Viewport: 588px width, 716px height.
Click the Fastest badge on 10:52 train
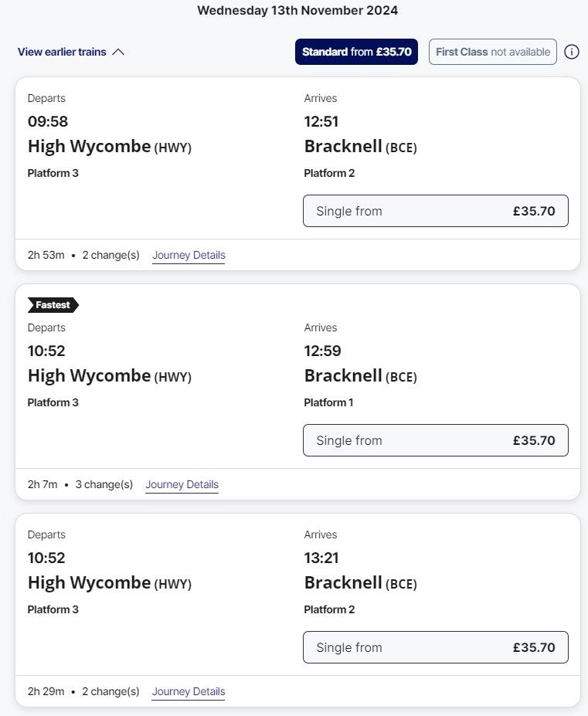53,305
